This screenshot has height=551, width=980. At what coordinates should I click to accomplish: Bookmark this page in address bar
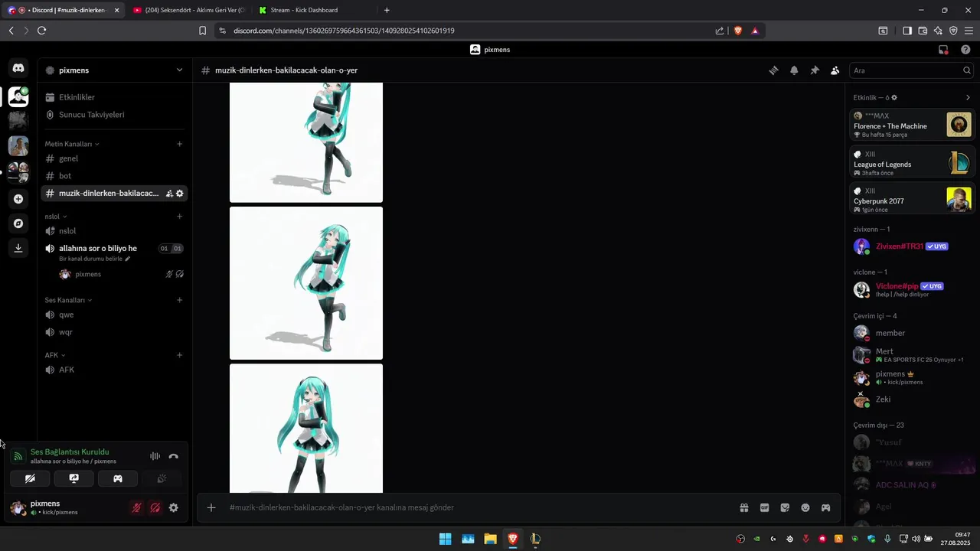[x=202, y=31]
